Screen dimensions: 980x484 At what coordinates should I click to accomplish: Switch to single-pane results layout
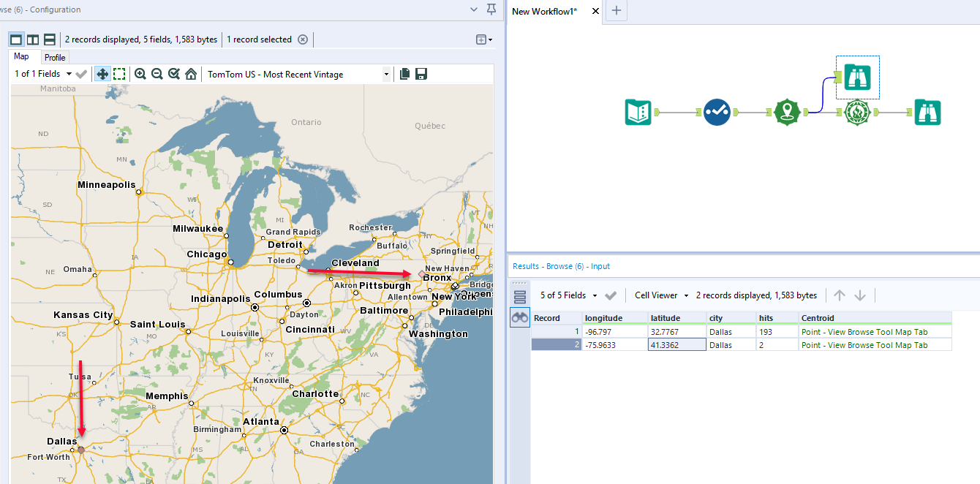click(x=15, y=39)
